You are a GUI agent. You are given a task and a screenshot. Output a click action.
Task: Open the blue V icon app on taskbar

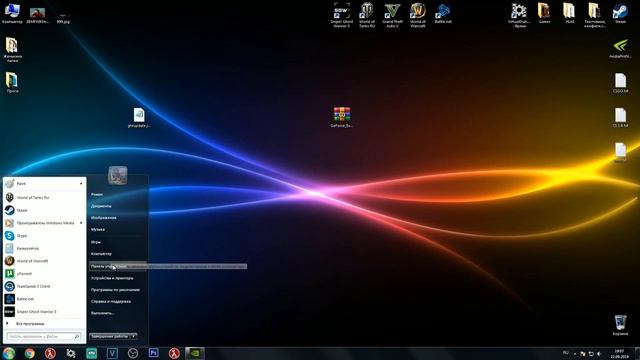112,353
